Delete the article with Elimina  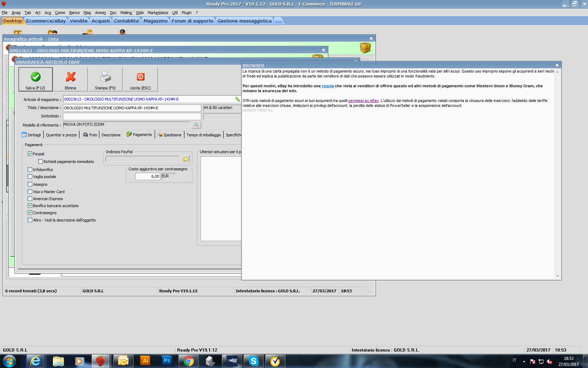click(x=70, y=80)
